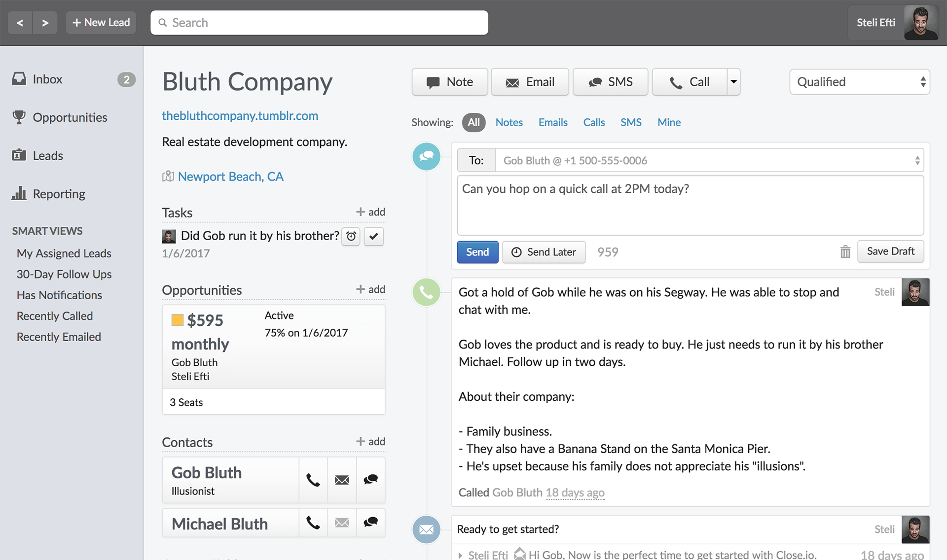
Task: Select the All activity filter
Action: 473,122
